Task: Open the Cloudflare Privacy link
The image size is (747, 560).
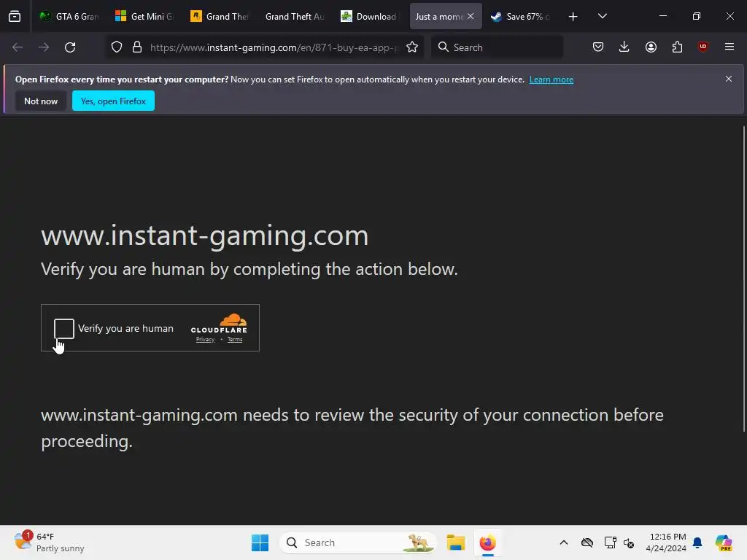Action: (205, 340)
